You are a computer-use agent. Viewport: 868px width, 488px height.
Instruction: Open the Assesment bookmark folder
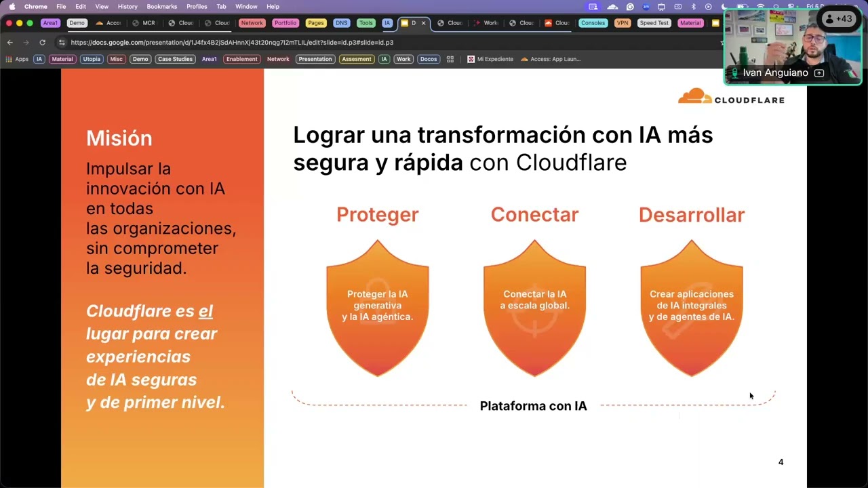[357, 59]
